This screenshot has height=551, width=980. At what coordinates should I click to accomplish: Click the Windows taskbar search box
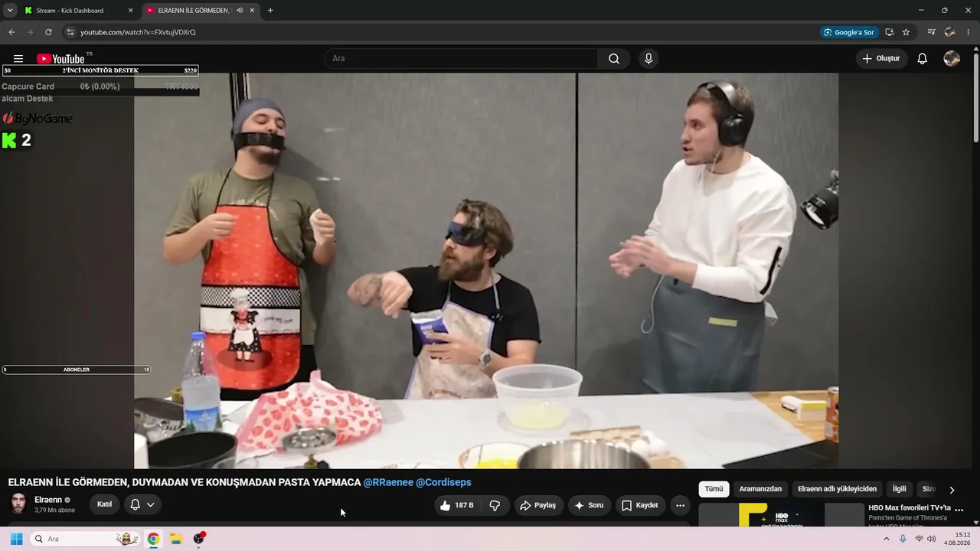coord(86,539)
